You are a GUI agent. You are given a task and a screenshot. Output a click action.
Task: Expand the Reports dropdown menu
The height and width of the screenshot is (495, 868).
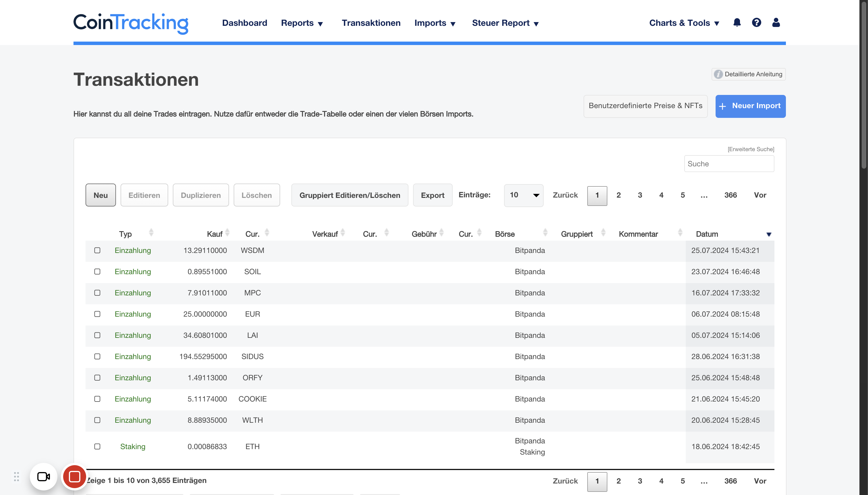pyautogui.click(x=302, y=23)
